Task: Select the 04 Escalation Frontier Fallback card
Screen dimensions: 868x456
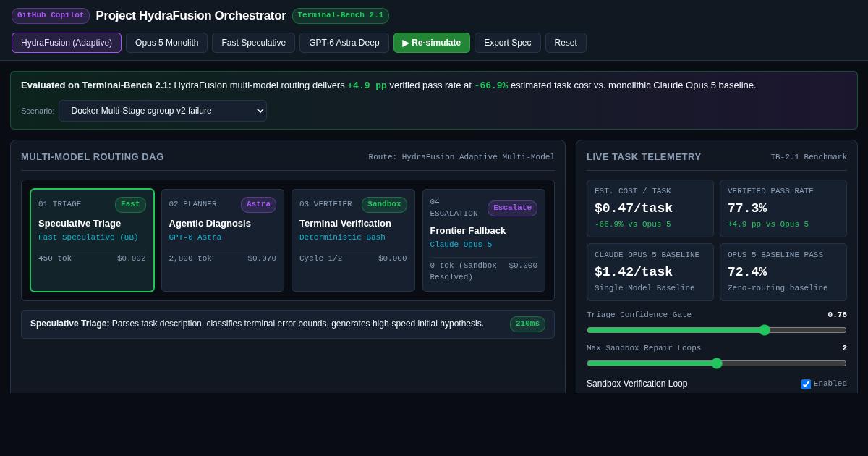Action: point(484,240)
